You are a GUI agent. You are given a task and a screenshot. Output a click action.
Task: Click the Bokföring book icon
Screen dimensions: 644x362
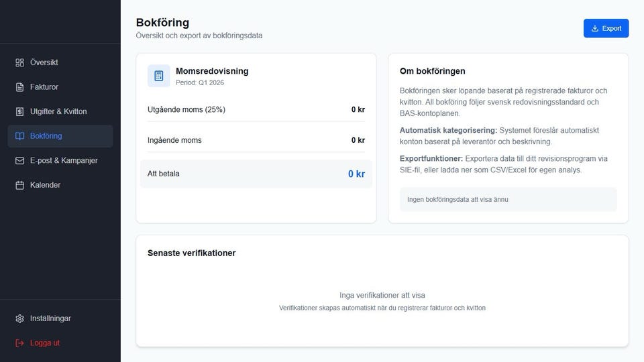(x=19, y=136)
